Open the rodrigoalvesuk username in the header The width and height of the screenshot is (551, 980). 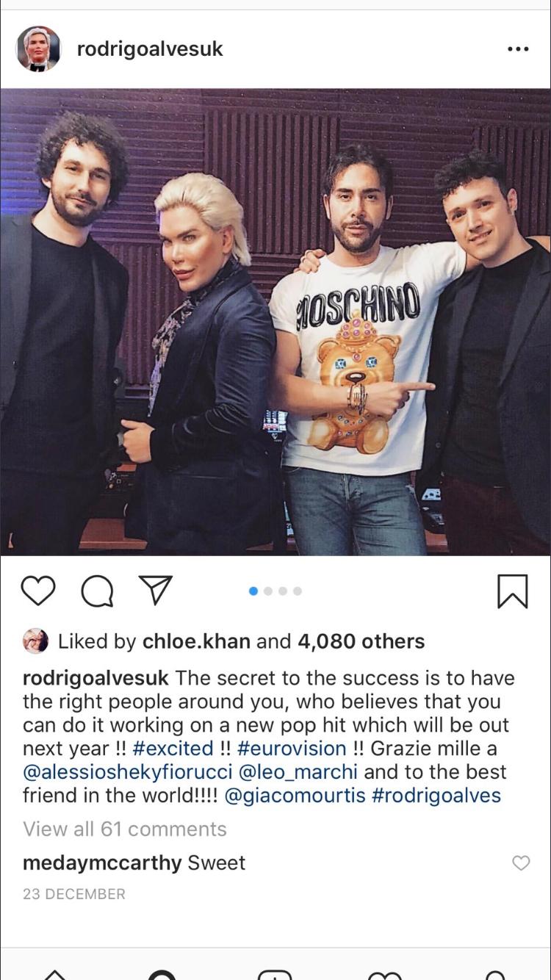point(150,49)
